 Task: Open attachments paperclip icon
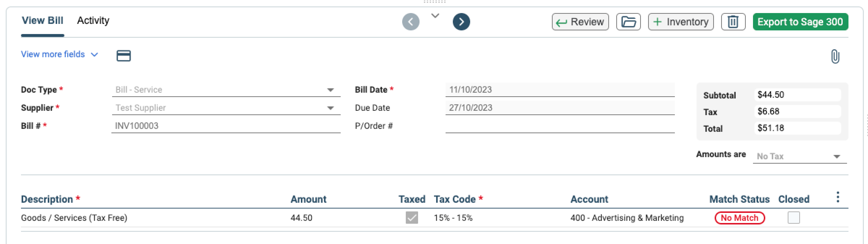pos(835,56)
